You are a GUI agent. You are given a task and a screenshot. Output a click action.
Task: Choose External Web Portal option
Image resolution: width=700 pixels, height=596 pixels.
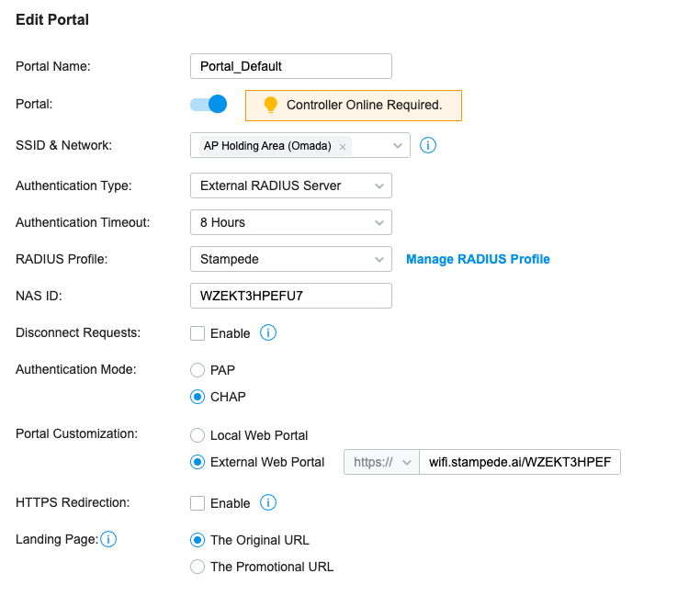pos(198,462)
